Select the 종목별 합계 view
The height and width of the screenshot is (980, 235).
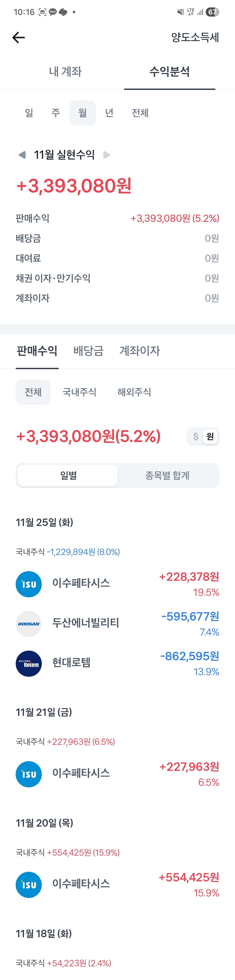(x=167, y=476)
